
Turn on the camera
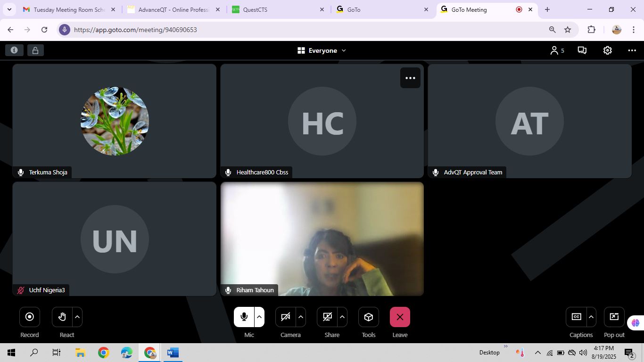click(285, 317)
